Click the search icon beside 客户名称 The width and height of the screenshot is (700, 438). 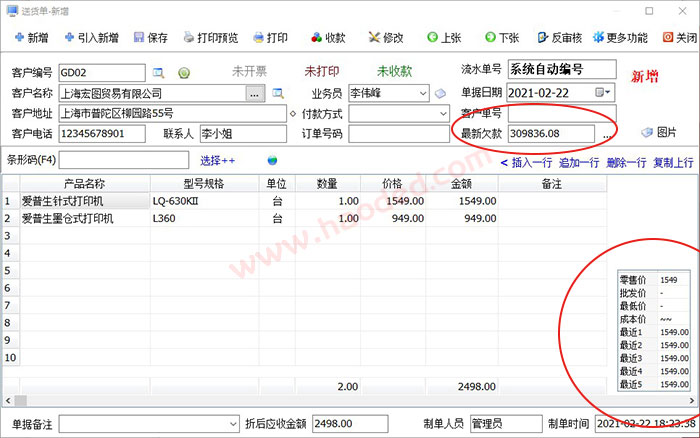(278, 93)
